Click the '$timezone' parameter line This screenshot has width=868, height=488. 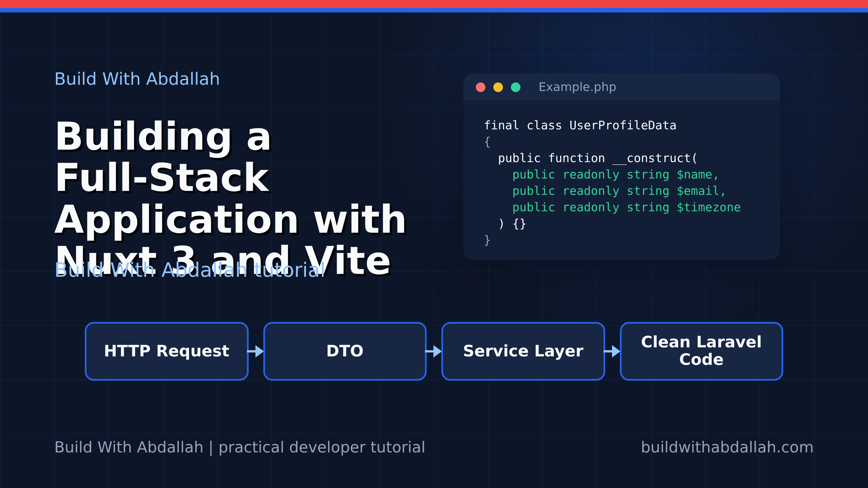[627, 208]
